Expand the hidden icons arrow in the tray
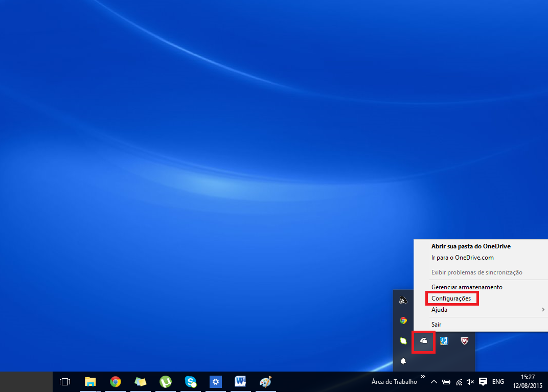 (x=433, y=381)
